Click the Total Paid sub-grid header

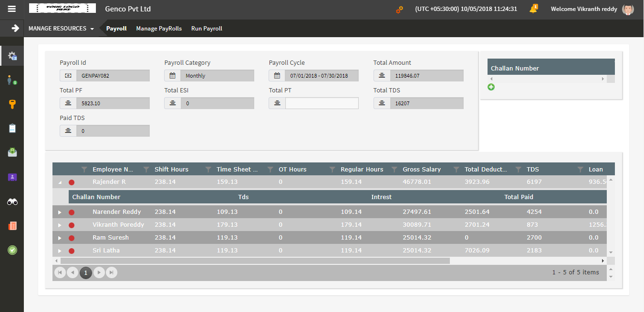(x=519, y=197)
